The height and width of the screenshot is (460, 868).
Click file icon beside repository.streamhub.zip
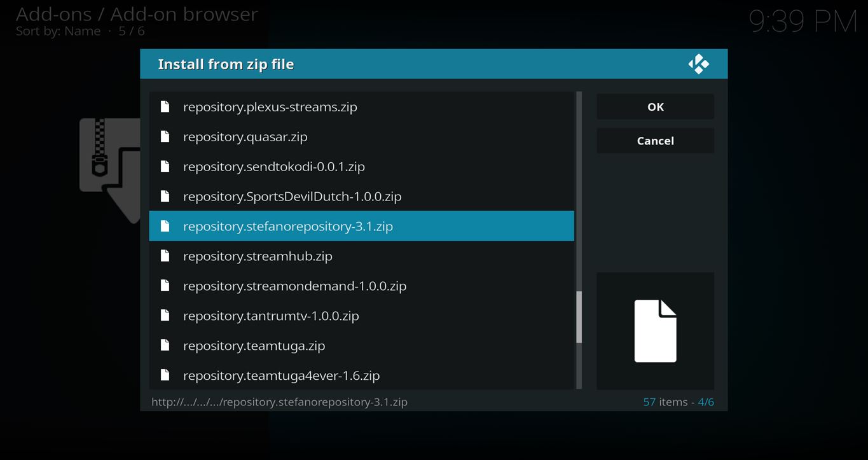pyautogui.click(x=165, y=256)
